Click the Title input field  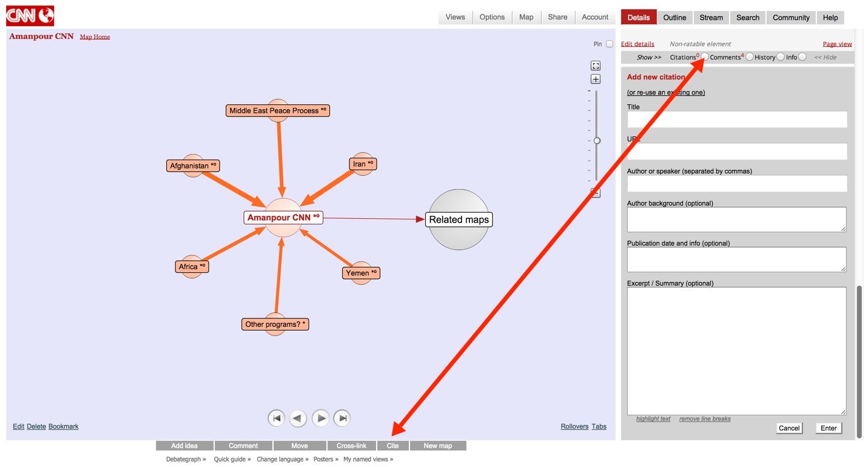737,119
